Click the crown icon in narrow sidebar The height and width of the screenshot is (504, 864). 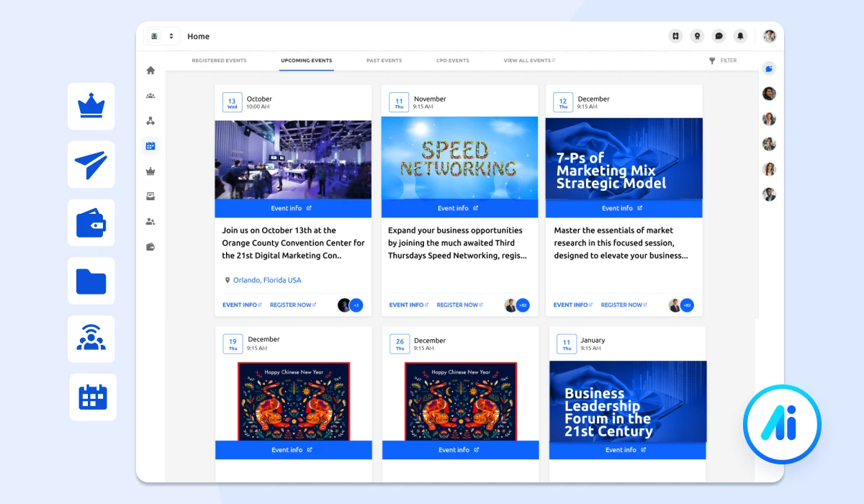tap(150, 171)
